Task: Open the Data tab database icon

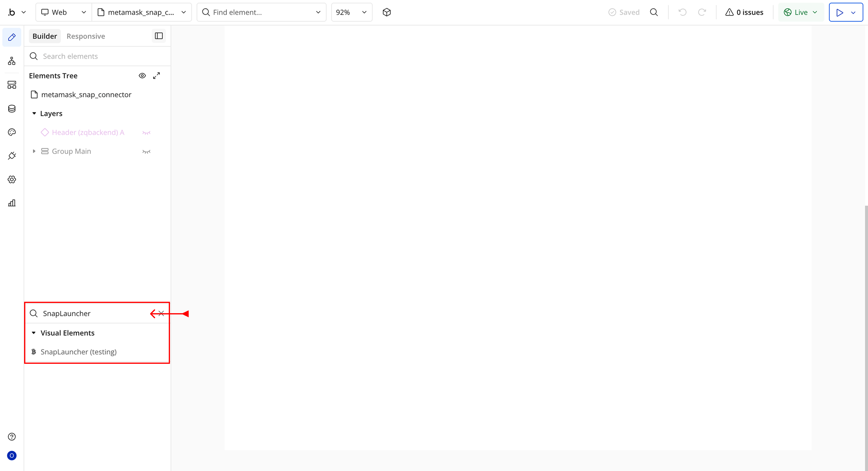Action: pos(12,108)
